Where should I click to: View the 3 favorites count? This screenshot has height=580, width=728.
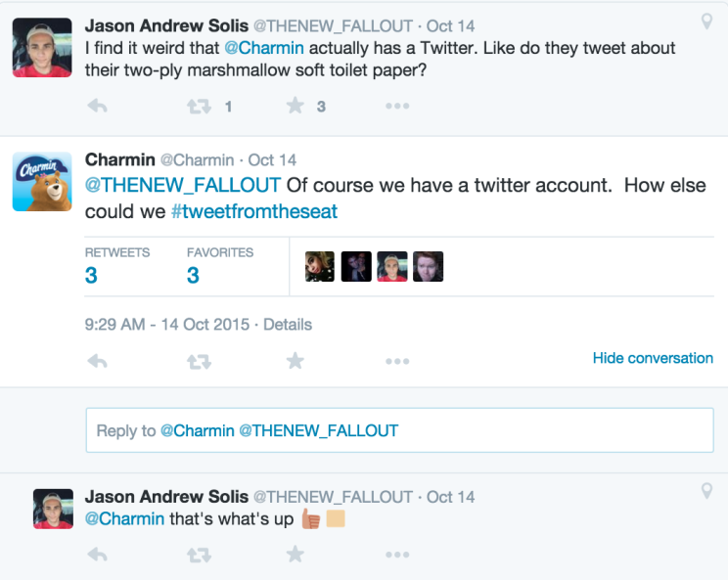pos(193,275)
